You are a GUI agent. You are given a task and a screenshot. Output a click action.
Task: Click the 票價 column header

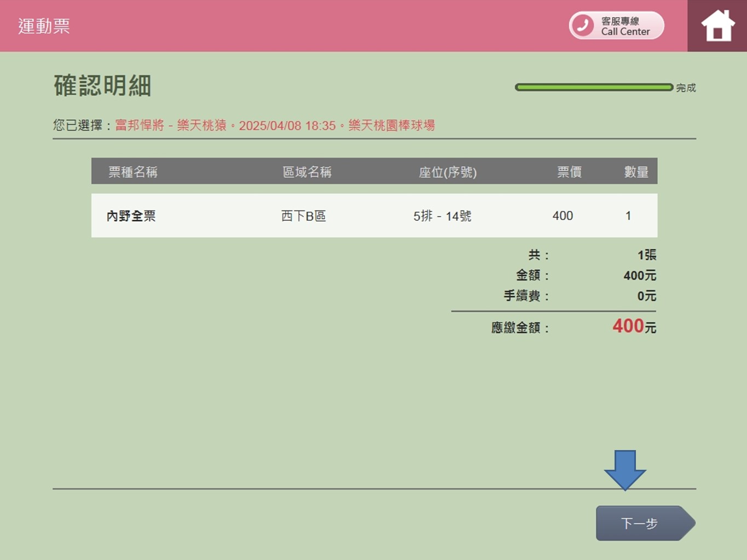(x=569, y=172)
